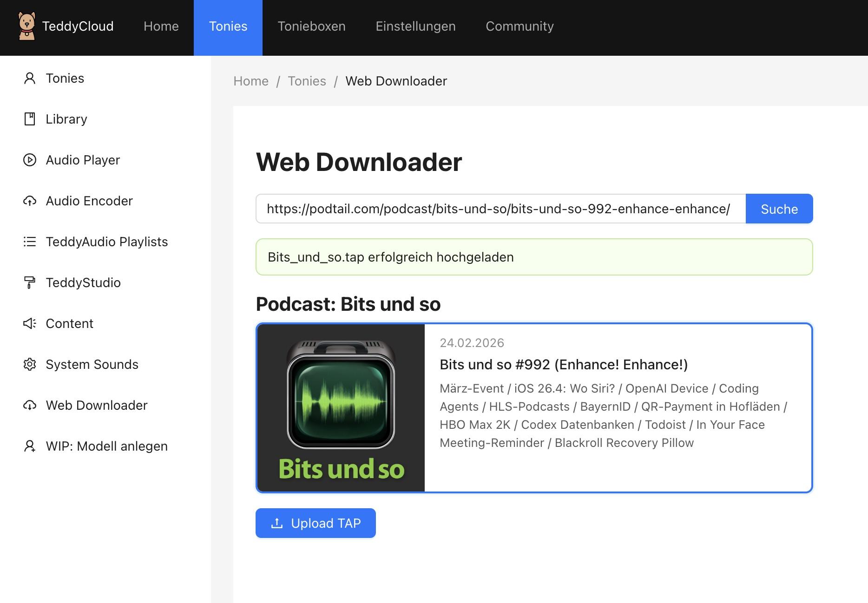This screenshot has width=868, height=603.
Task: Follow the Home breadcrumb link
Action: pyautogui.click(x=251, y=81)
